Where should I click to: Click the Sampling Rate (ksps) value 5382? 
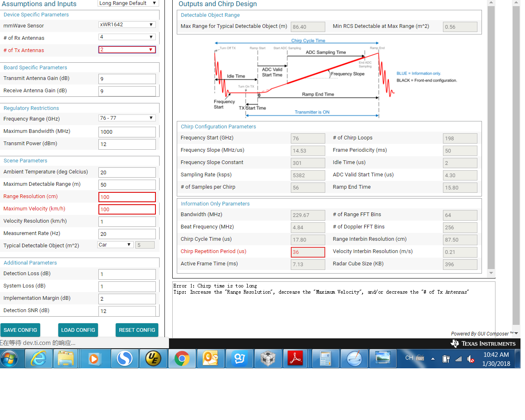[x=308, y=175]
